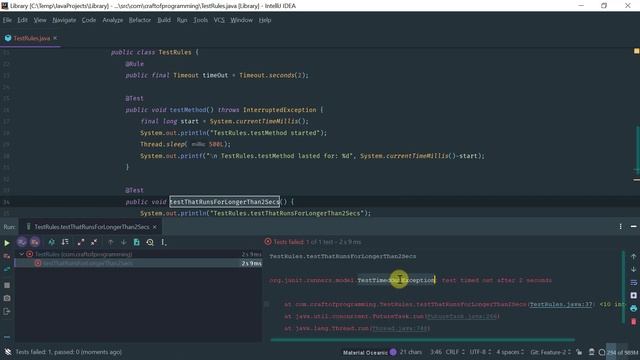Toggle soft-wrap in console
640x360 pixels.
click(633, 282)
